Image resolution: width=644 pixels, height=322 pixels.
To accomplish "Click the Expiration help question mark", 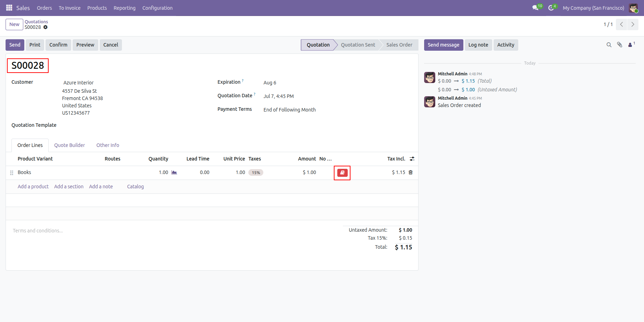I will pyautogui.click(x=242, y=81).
